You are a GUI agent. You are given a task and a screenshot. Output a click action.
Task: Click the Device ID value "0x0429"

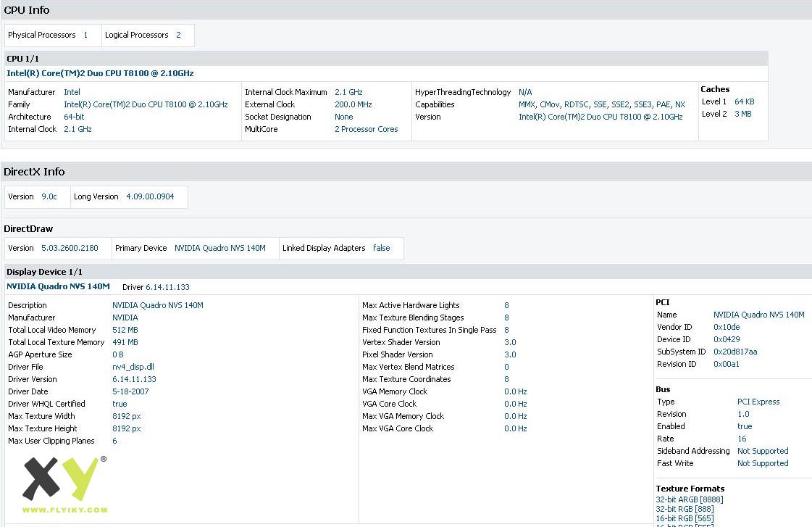tap(727, 340)
